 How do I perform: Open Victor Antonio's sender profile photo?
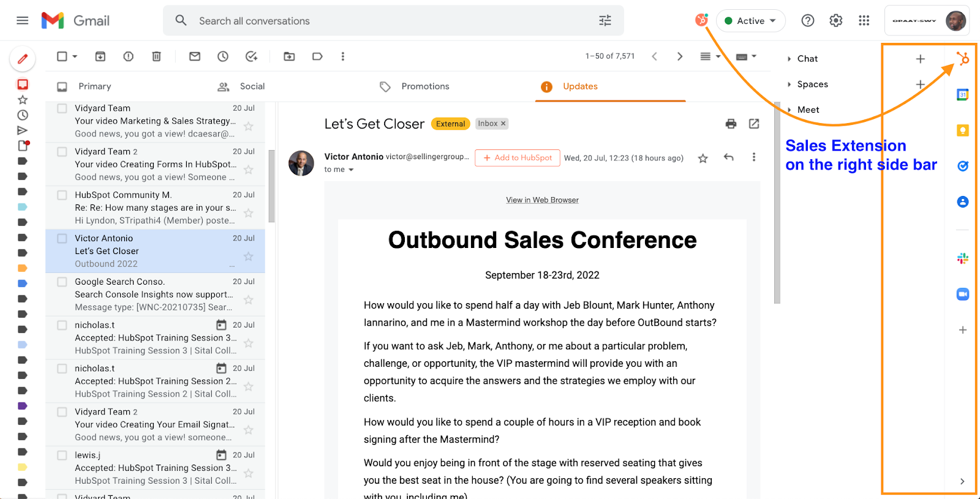301,163
